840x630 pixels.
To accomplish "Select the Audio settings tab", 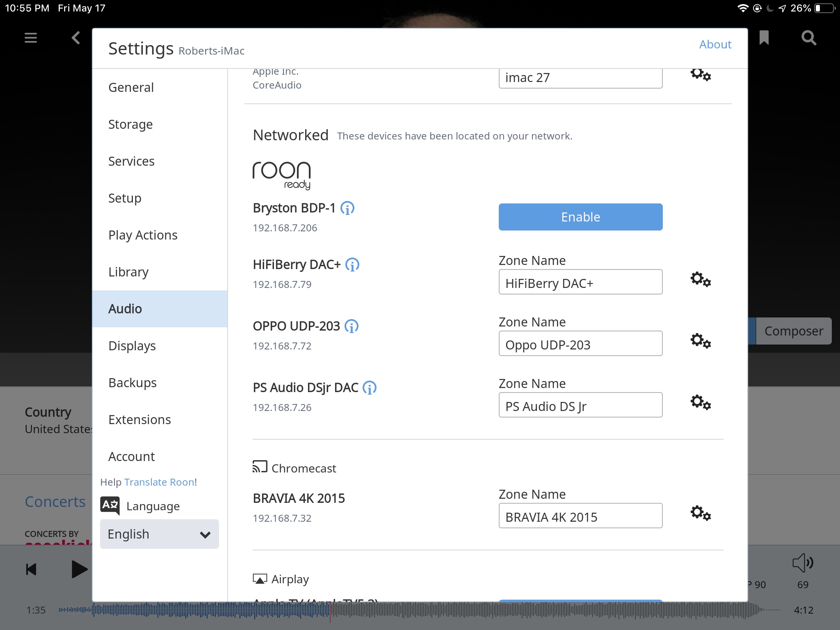I will [x=160, y=309].
